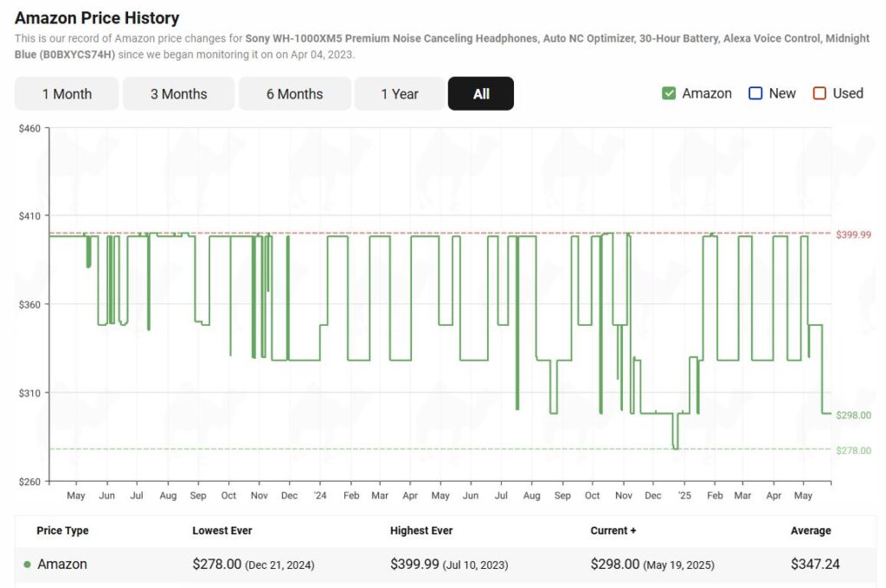Click the Highest Ever column header
Viewport: 886px width, 588px height.
coord(421,530)
